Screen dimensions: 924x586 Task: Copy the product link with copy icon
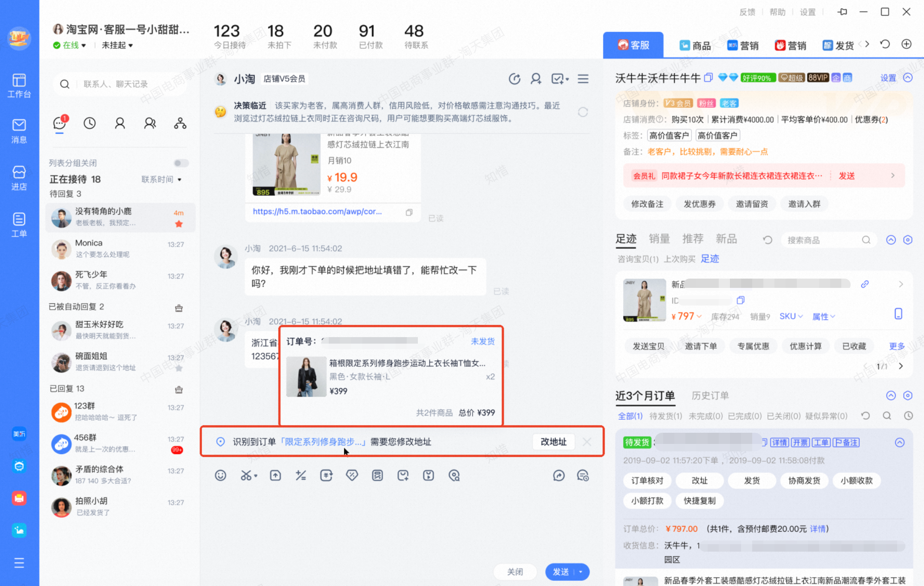(409, 212)
